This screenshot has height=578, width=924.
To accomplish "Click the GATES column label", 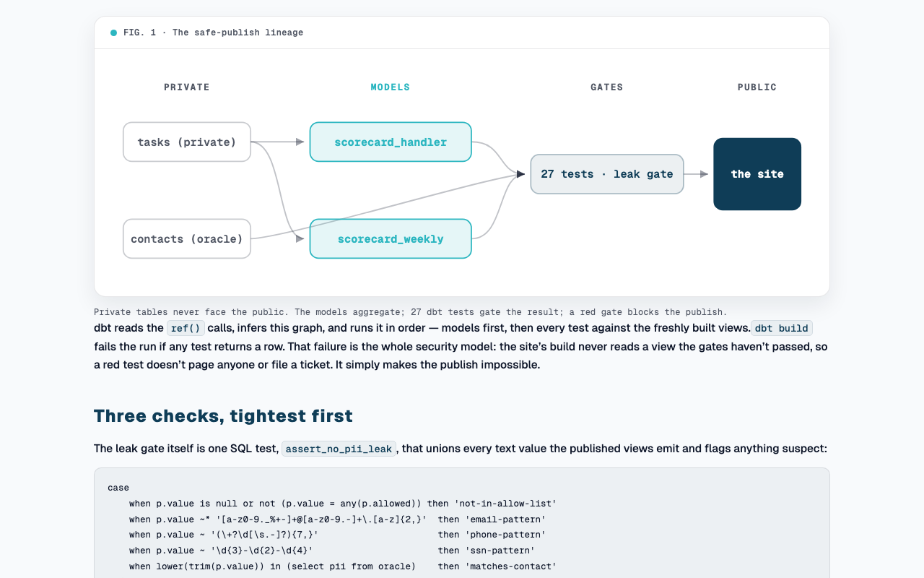I will [607, 87].
